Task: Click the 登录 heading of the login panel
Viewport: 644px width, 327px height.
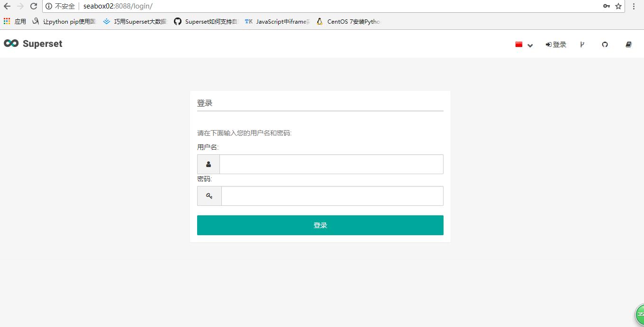Action: pos(205,103)
